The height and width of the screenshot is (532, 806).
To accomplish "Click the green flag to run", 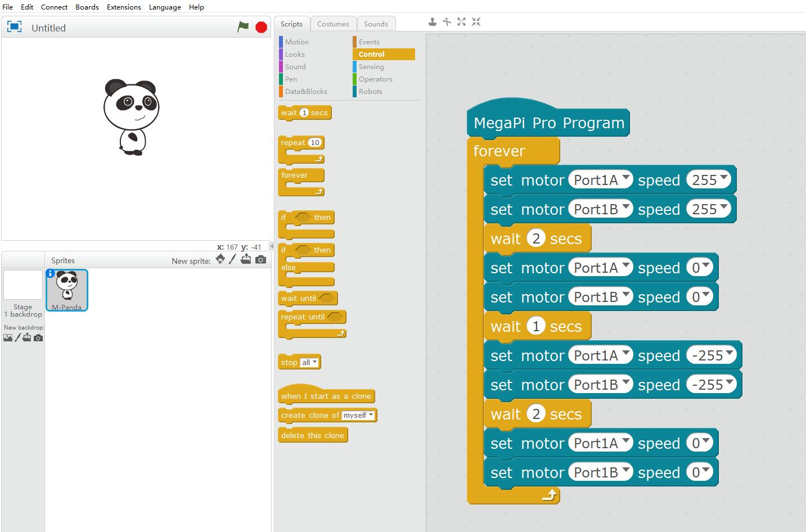I will pyautogui.click(x=243, y=26).
